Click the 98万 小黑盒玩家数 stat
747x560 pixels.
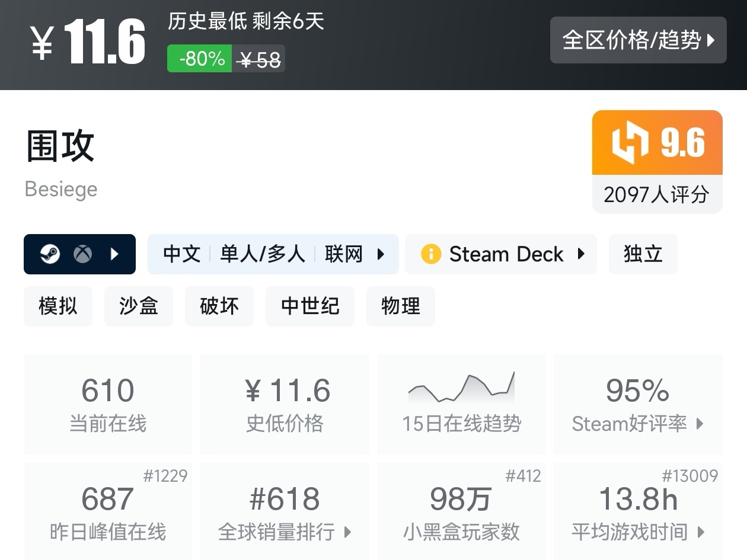[461, 511]
